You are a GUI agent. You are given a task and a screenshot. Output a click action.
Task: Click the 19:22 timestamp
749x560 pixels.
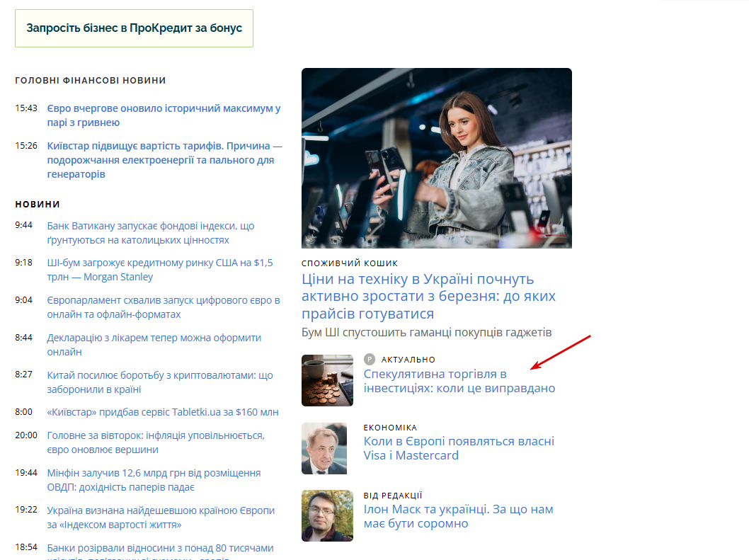click(25, 509)
